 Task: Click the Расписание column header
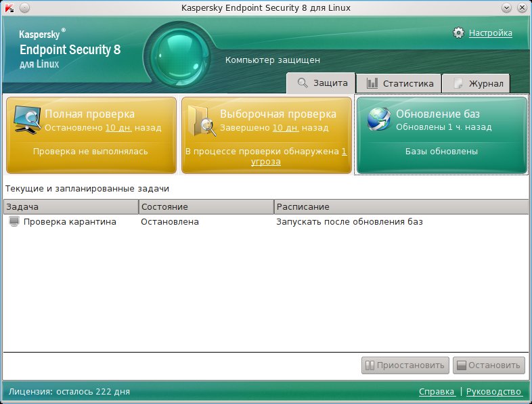click(401, 207)
